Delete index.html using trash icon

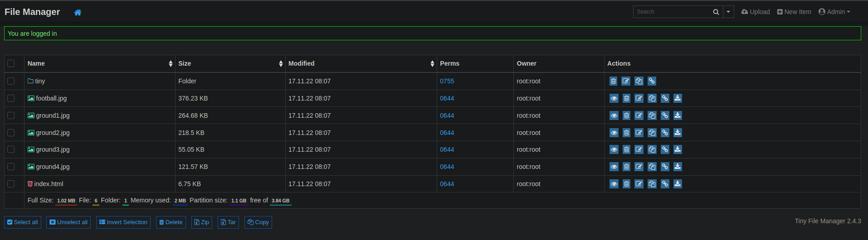click(x=626, y=184)
